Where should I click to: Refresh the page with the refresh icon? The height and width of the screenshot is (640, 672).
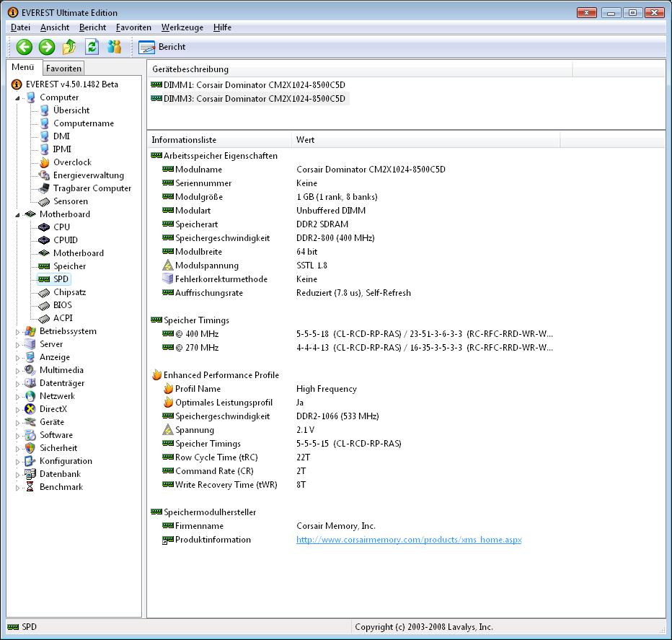coord(92,47)
